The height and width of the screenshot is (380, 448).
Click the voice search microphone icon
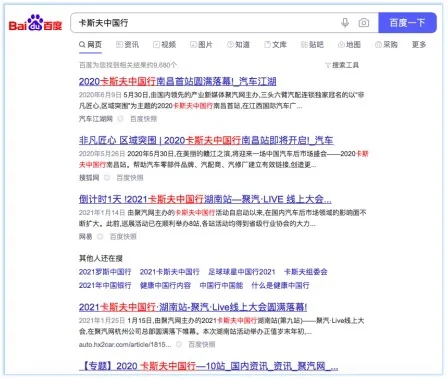(345, 23)
